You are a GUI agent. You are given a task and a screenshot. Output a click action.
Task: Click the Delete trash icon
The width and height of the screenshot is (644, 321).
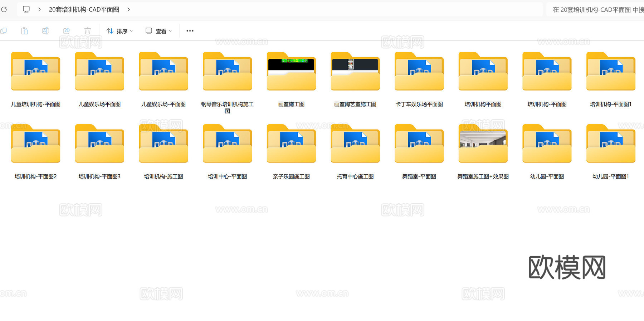[88, 31]
